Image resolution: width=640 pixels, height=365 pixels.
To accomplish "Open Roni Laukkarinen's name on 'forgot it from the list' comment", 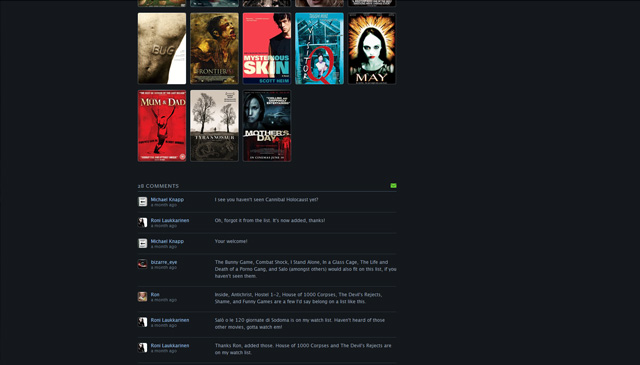I will 170,220.
